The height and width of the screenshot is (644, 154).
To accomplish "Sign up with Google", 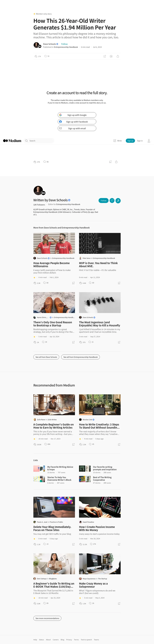I will [77, 115].
